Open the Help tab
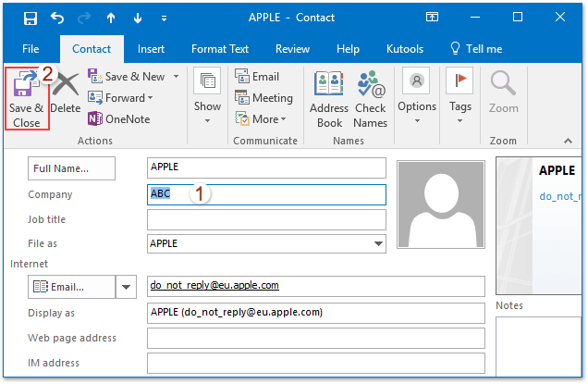 [348, 49]
